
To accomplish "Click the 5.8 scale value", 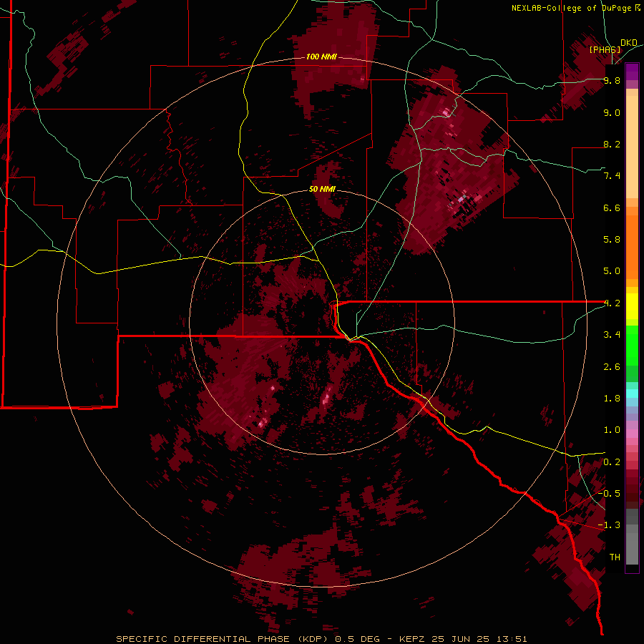I will coord(612,240).
